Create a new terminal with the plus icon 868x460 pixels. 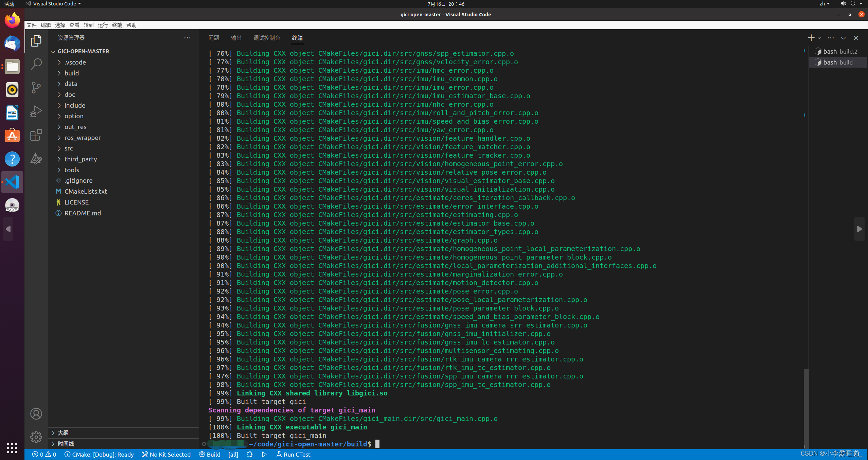coord(811,38)
